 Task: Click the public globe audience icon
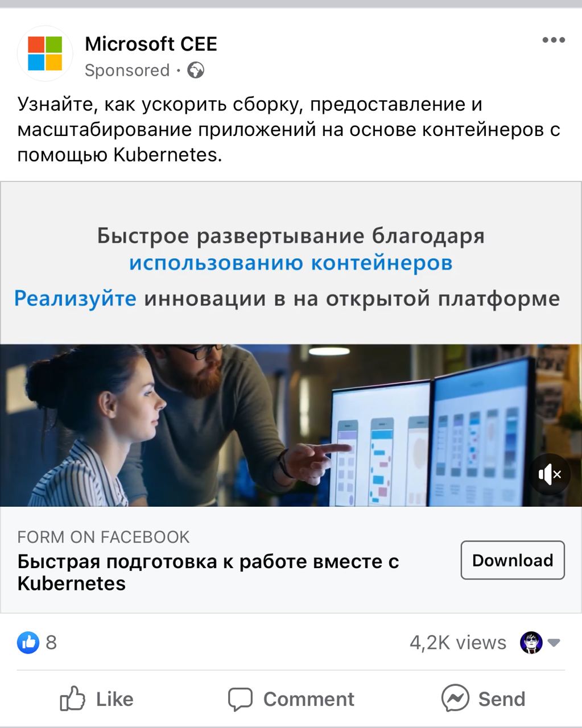(196, 71)
